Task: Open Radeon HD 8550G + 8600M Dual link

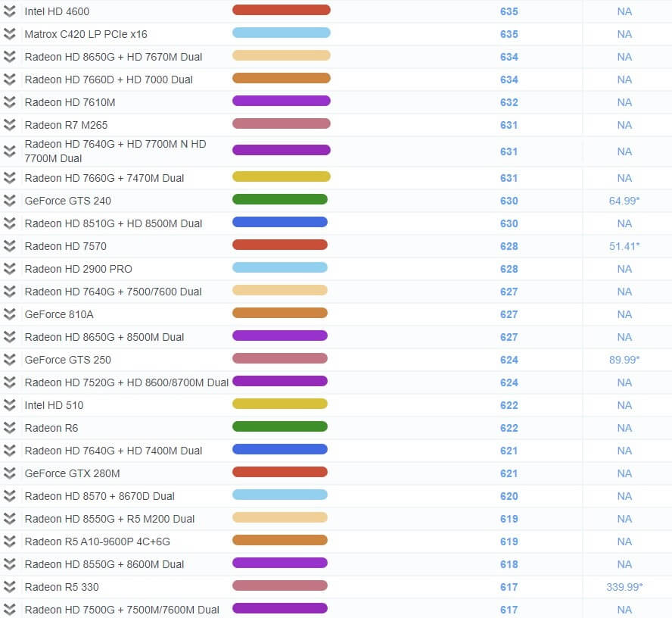Action: (x=104, y=565)
